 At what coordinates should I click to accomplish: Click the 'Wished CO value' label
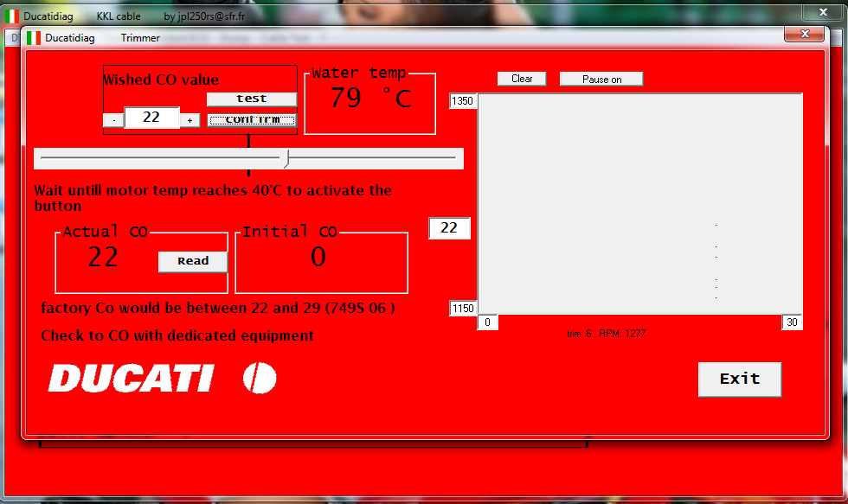pos(161,80)
